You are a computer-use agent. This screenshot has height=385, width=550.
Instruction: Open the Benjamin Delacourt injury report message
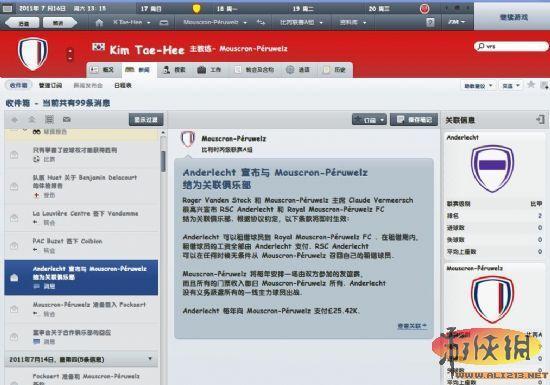coord(81,186)
